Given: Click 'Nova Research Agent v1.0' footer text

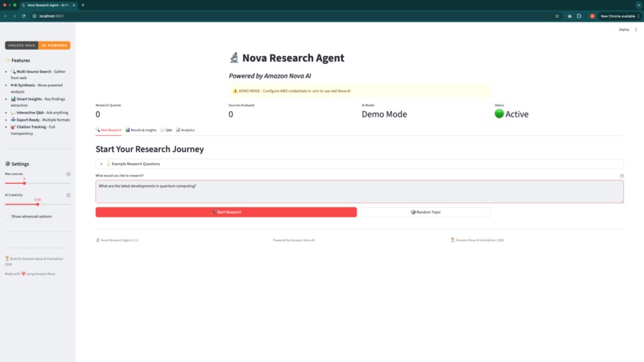Looking at the screenshot, I should pos(119,240).
